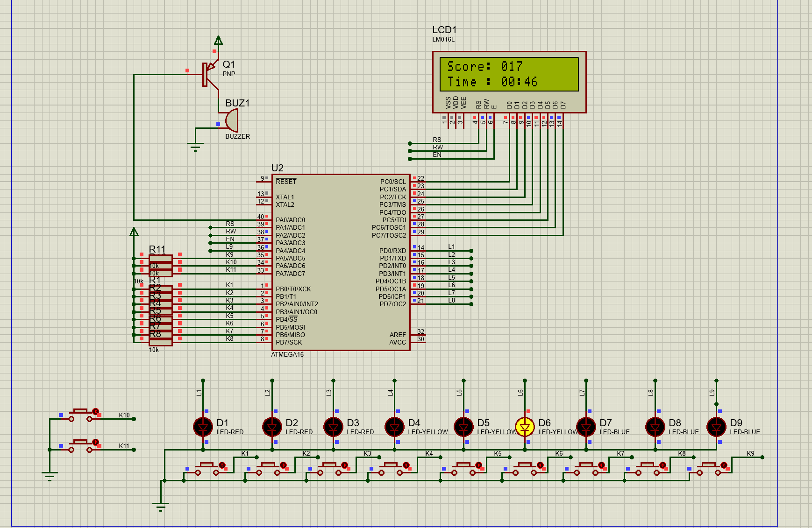
Task: Click the power arrow terminal beside R11
Action: point(134,231)
